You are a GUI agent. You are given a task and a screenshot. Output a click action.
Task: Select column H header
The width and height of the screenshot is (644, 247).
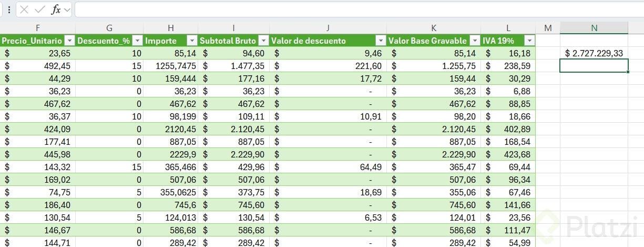(x=171, y=28)
